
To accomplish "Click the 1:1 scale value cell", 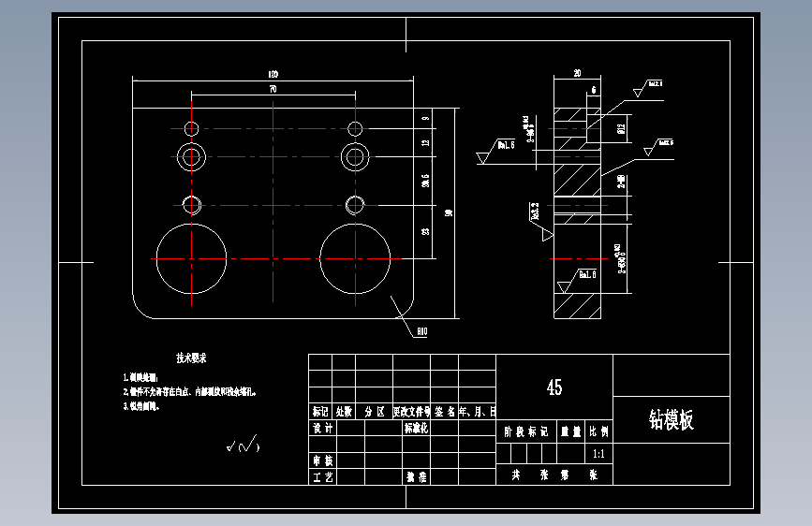I will [598, 454].
